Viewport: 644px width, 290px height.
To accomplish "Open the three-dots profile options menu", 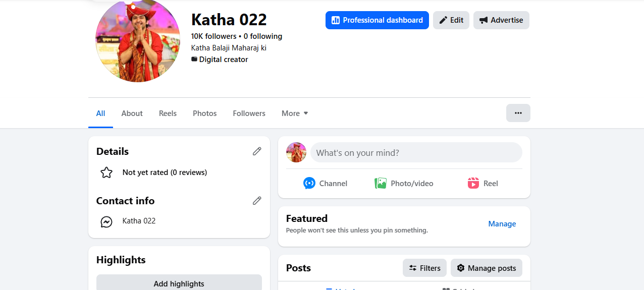I will 518,113.
